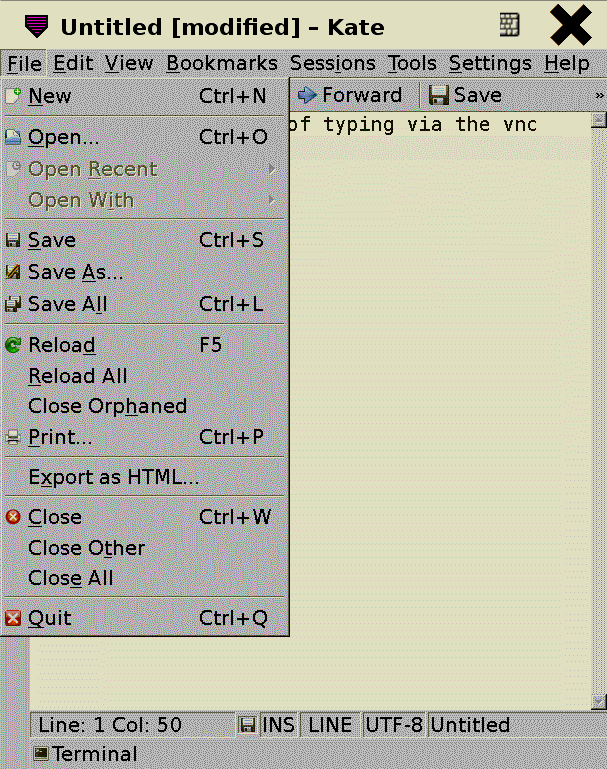Expand the toolbar overflow chevron

(599, 96)
